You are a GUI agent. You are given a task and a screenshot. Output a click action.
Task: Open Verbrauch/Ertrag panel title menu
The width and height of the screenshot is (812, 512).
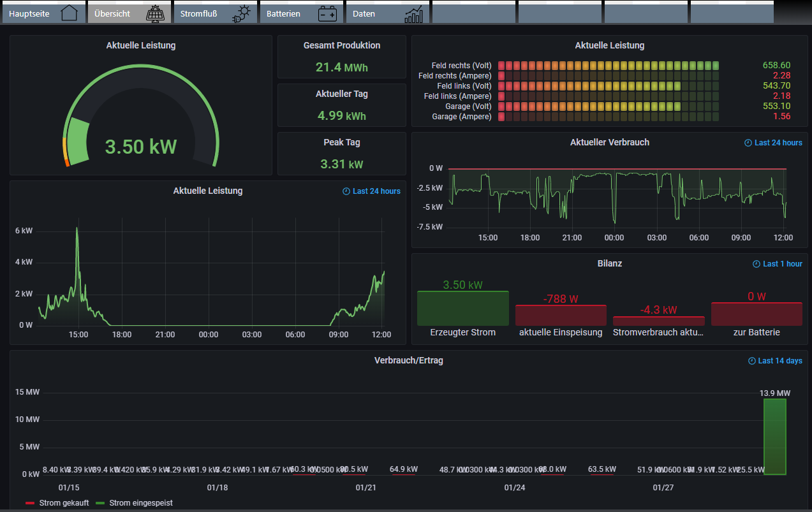click(x=409, y=360)
